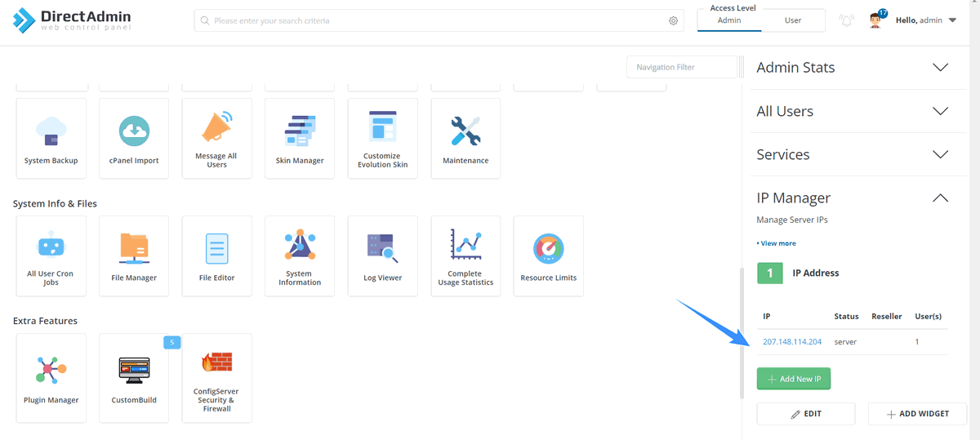Open the notifications bell icon
This screenshot has height=440, width=980.
(x=846, y=20)
